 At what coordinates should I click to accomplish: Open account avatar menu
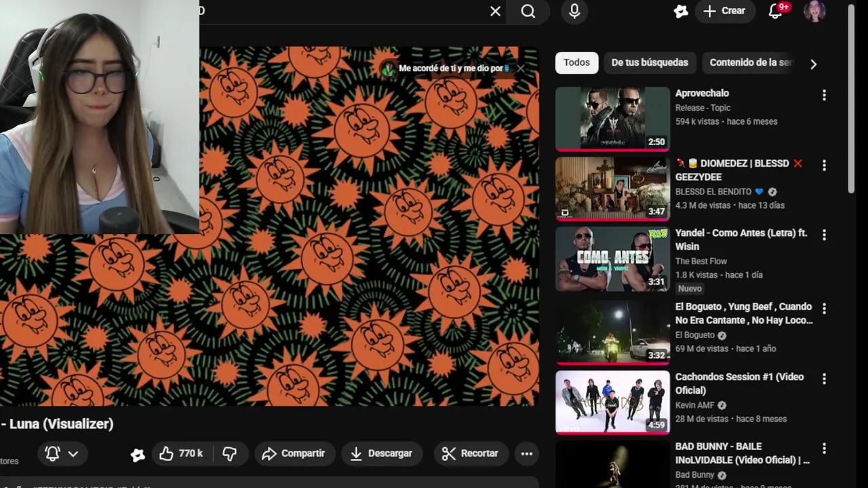pos(814,11)
